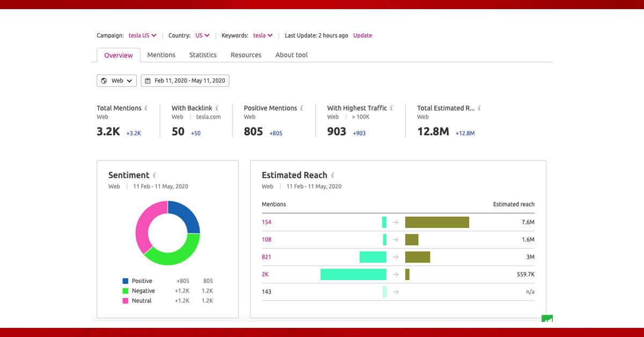Click the 1.6M estimated reach value
The width and height of the screenshot is (644, 337).
tap(528, 240)
